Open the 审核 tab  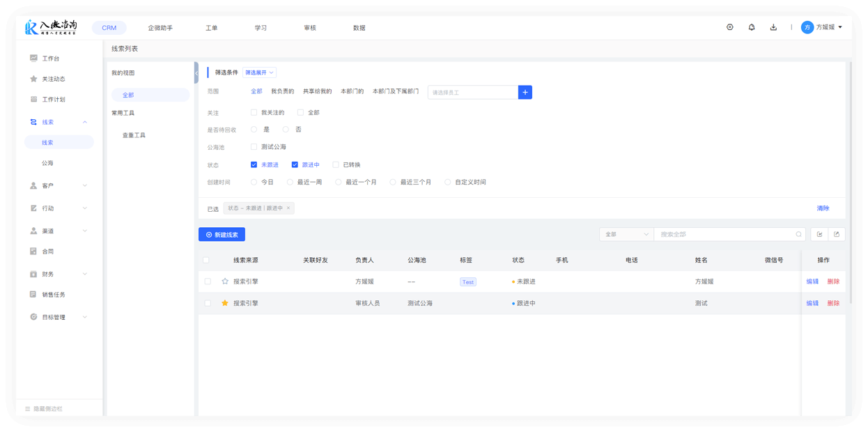pyautogui.click(x=310, y=28)
